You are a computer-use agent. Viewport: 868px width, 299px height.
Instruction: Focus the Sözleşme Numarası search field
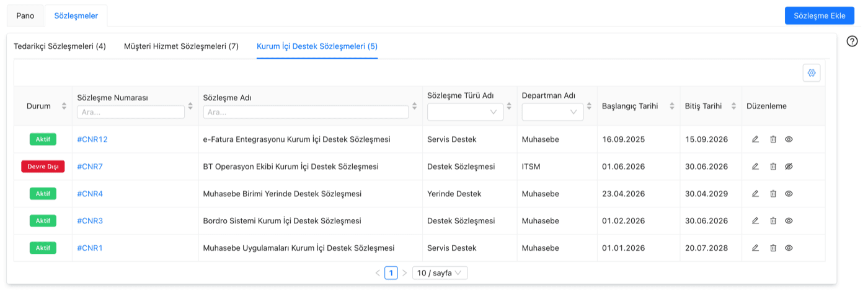(131, 112)
